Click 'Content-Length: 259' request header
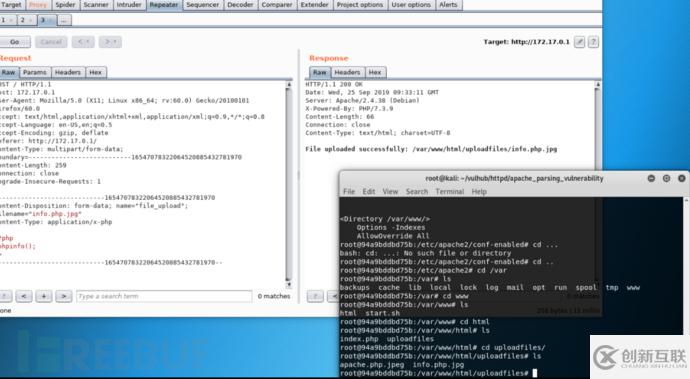The image size is (690, 379). [33, 166]
